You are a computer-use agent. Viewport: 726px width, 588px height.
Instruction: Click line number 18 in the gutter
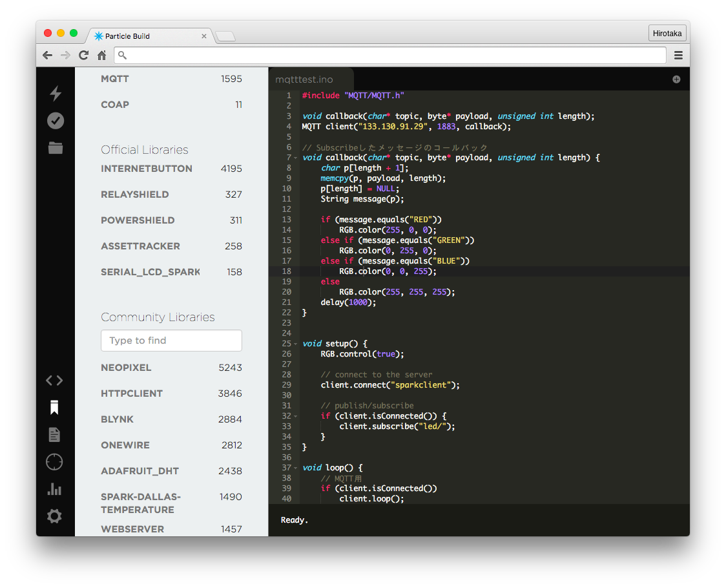(x=287, y=271)
